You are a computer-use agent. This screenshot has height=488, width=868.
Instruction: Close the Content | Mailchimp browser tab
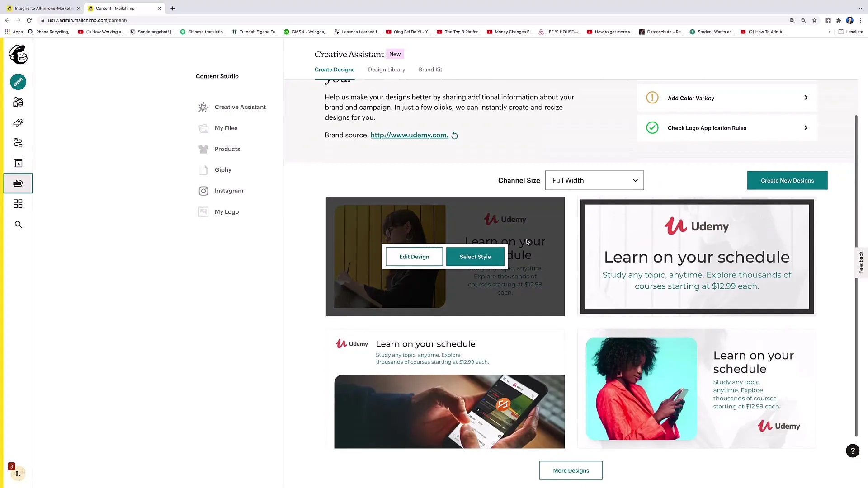(x=160, y=8)
